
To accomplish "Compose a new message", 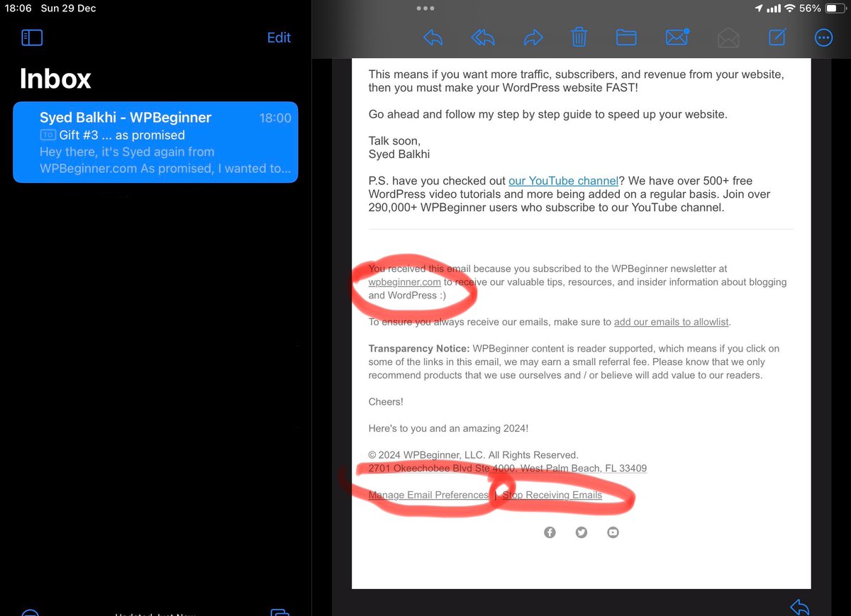I will [777, 37].
